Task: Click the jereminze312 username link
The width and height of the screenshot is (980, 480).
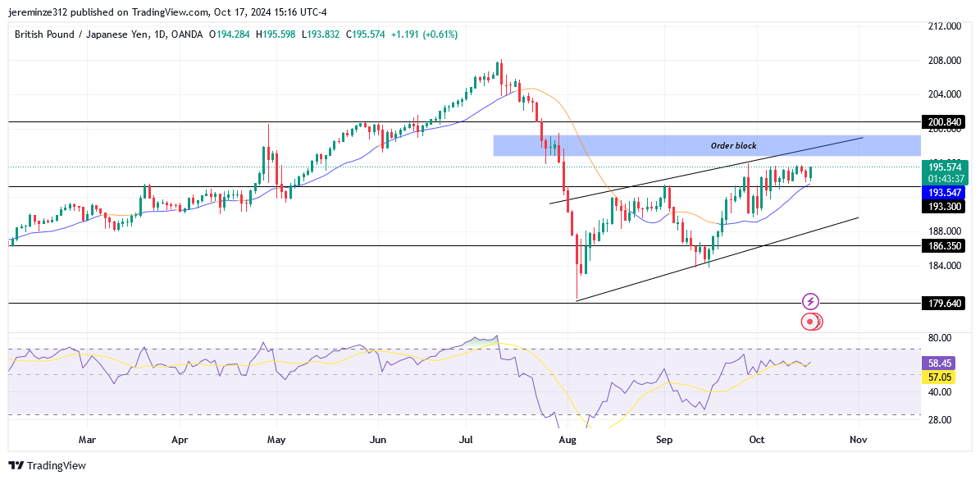Action: 39,12
